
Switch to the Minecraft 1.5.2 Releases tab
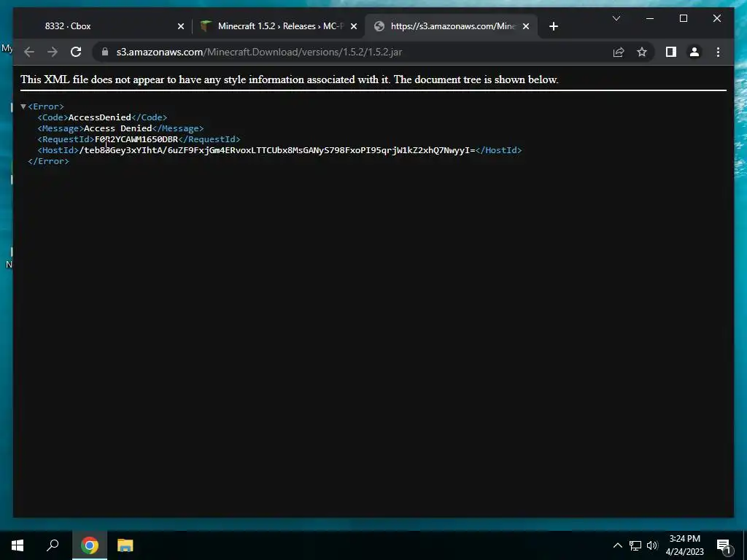click(279, 26)
